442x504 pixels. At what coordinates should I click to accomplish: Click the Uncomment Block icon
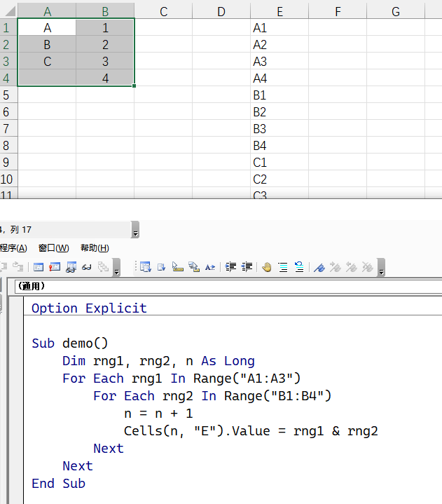299,267
